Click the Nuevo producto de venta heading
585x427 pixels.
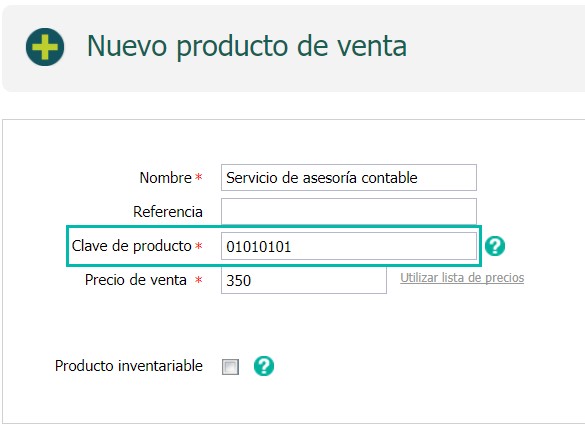tap(247, 46)
